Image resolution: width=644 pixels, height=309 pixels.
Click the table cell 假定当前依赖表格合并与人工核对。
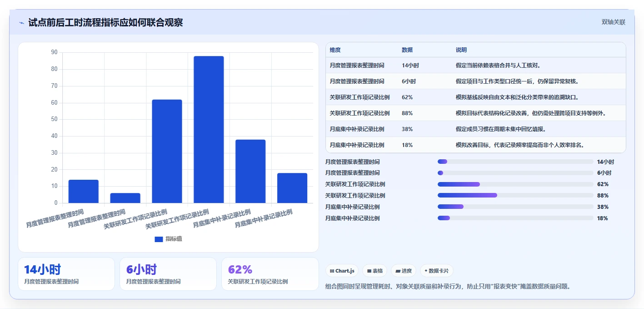point(498,66)
